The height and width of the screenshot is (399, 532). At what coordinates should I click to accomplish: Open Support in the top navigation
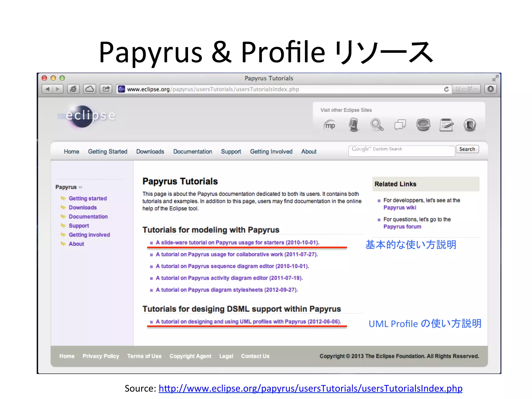231,151
